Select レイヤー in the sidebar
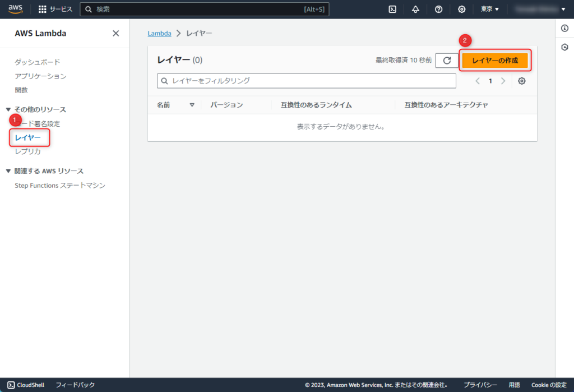Viewport: 574px width, 392px height. click(x=28, y=138)
